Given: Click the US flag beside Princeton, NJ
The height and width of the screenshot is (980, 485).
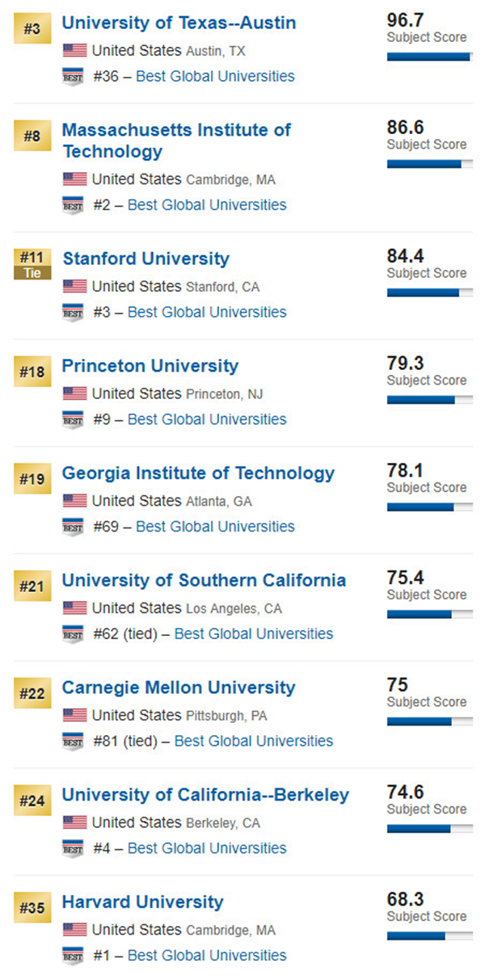Looking at the screenshot, I should point(74,393).
